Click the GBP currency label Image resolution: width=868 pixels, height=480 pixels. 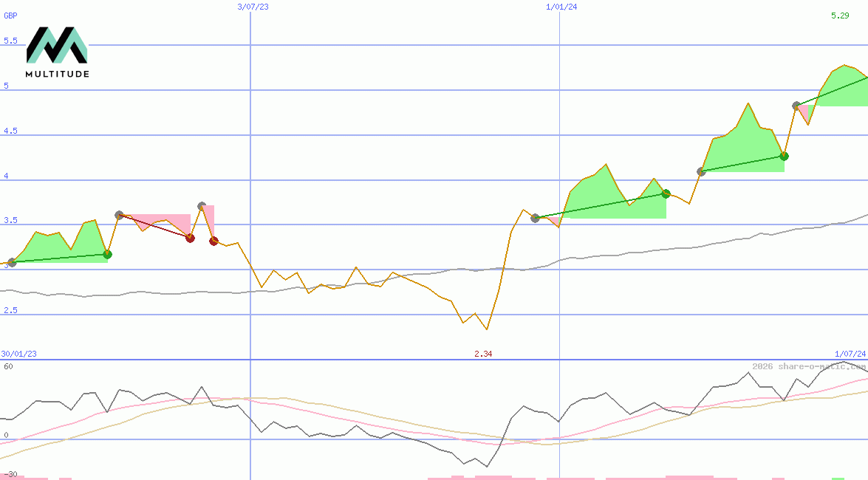tap(10, 15)
